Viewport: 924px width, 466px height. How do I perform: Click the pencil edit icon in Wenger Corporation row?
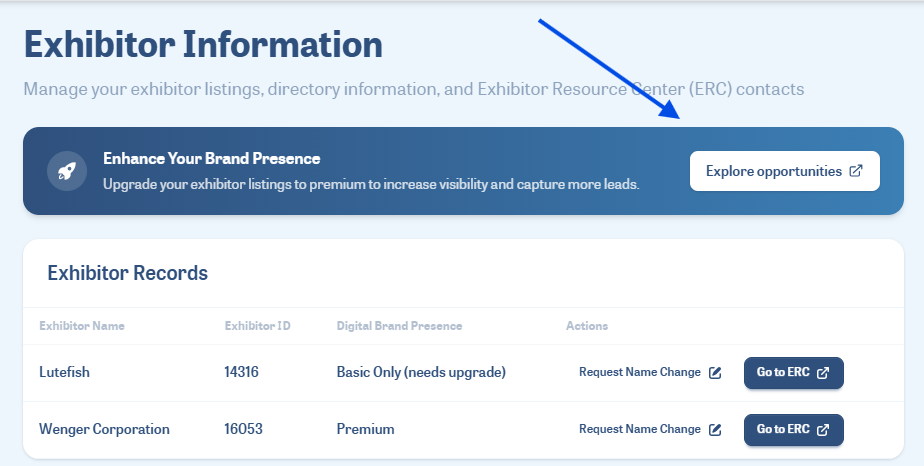point(715,429)
